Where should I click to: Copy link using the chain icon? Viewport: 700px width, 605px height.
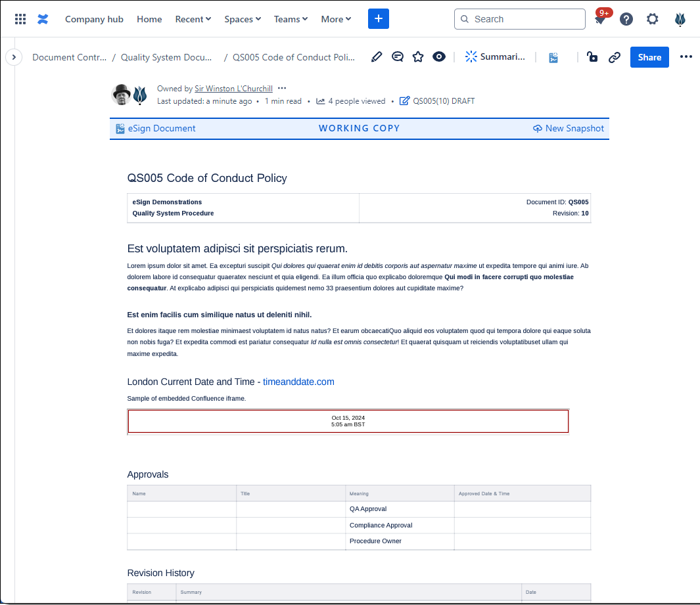615,57
